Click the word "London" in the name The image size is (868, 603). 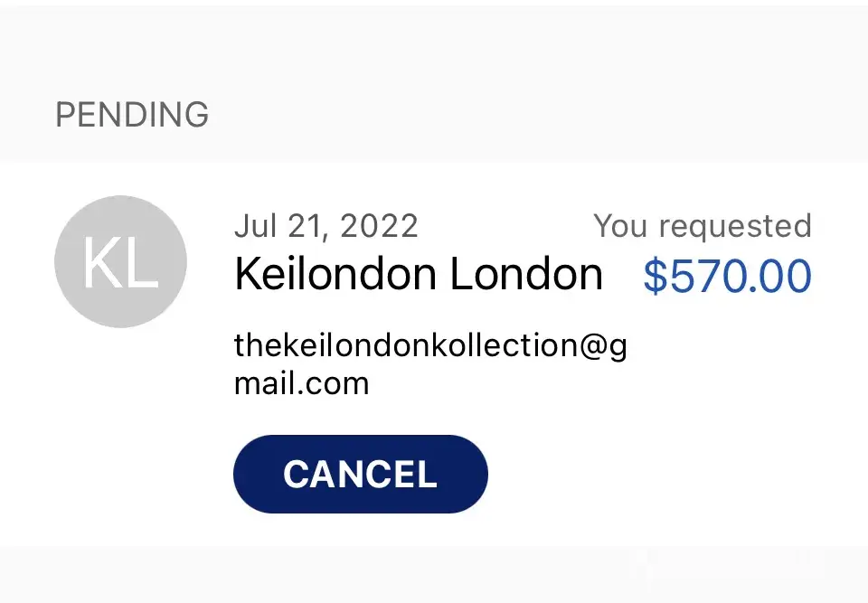tap(526, 274)
